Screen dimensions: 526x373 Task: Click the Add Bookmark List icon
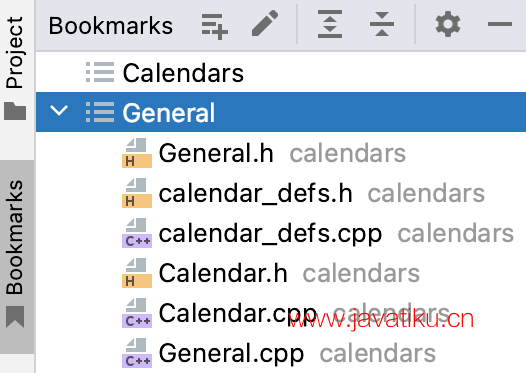click(x=215, y=26)
